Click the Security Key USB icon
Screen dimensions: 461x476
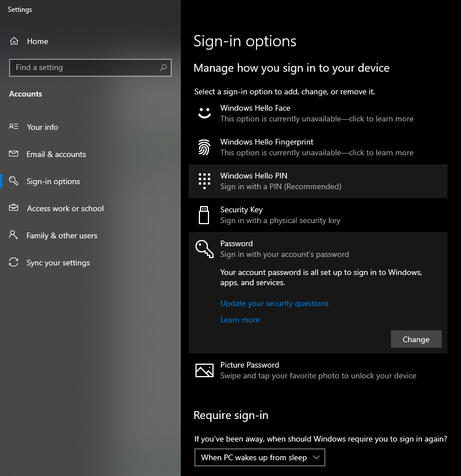click(x=204, y=215)
